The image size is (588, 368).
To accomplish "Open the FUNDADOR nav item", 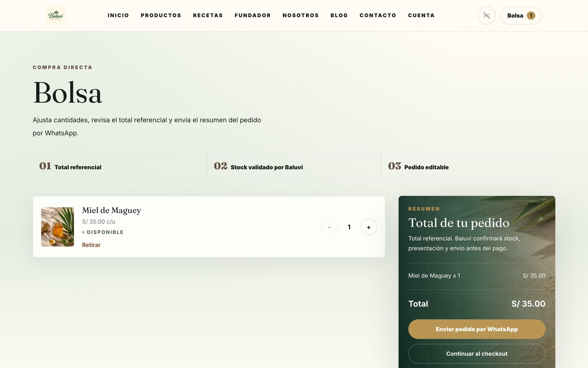I will click(x=253, y=15).
